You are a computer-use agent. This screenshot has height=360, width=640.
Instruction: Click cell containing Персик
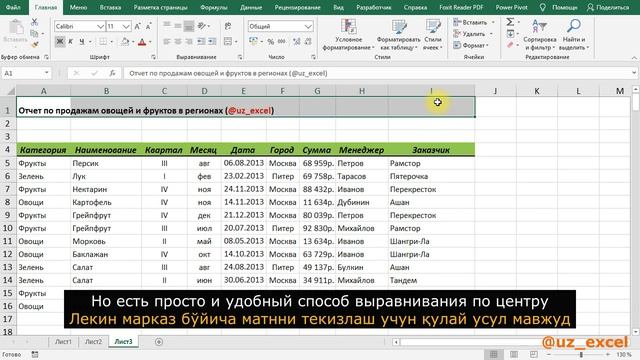pos(106,163)
